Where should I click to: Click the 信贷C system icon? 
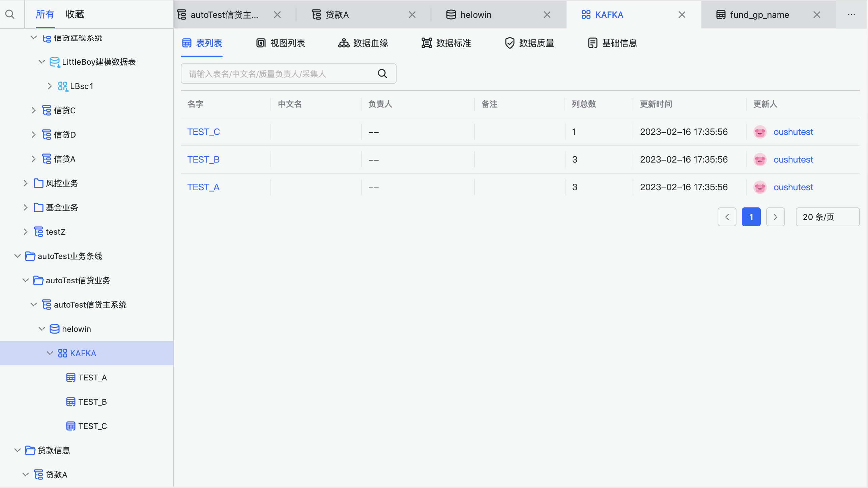47,110
